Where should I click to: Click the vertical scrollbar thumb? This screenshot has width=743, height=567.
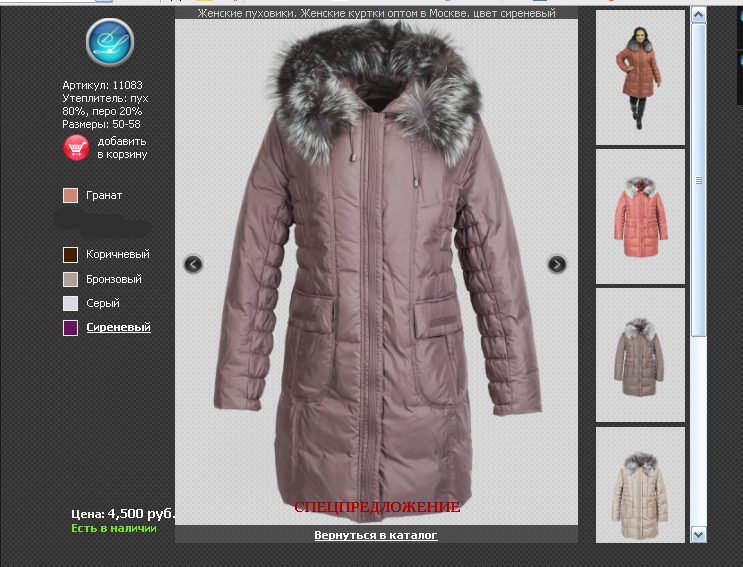(x=699, y=180)
